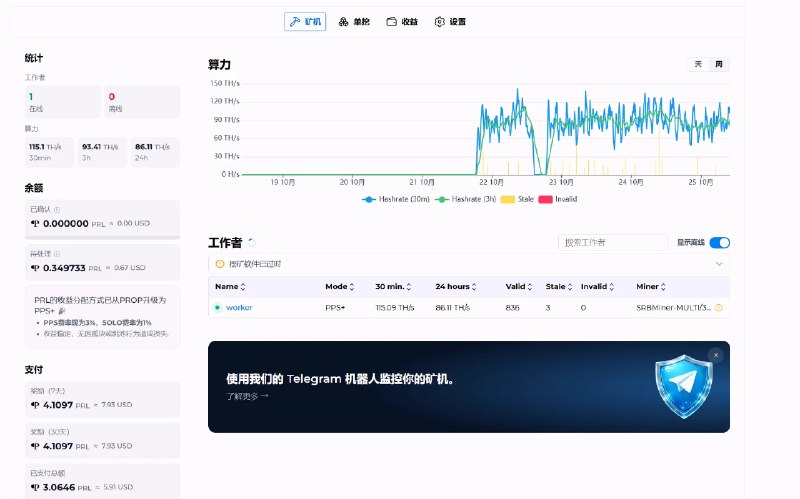Click the 7-day reward card showing 4.1097 PRL
This screenshot has height=499, width=800.
point(103,399)
